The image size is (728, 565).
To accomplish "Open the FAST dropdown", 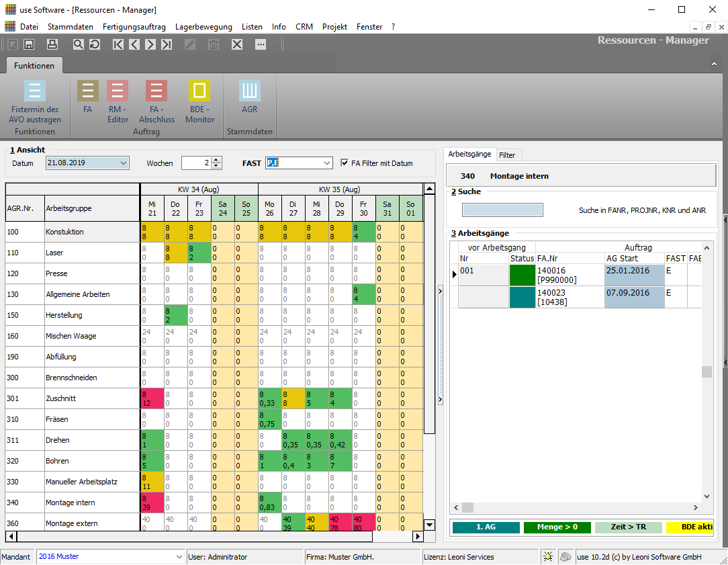I will [x=327, y=163].
